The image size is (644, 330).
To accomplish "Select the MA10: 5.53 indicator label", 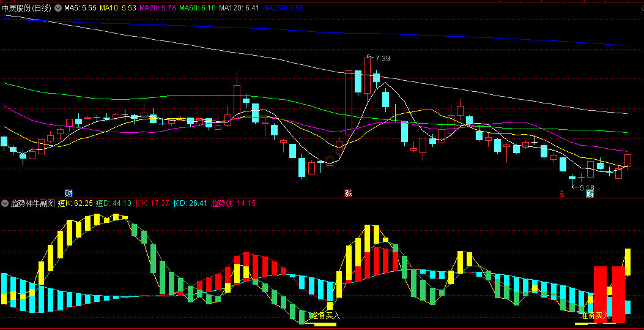I will [x=118, y=7].
